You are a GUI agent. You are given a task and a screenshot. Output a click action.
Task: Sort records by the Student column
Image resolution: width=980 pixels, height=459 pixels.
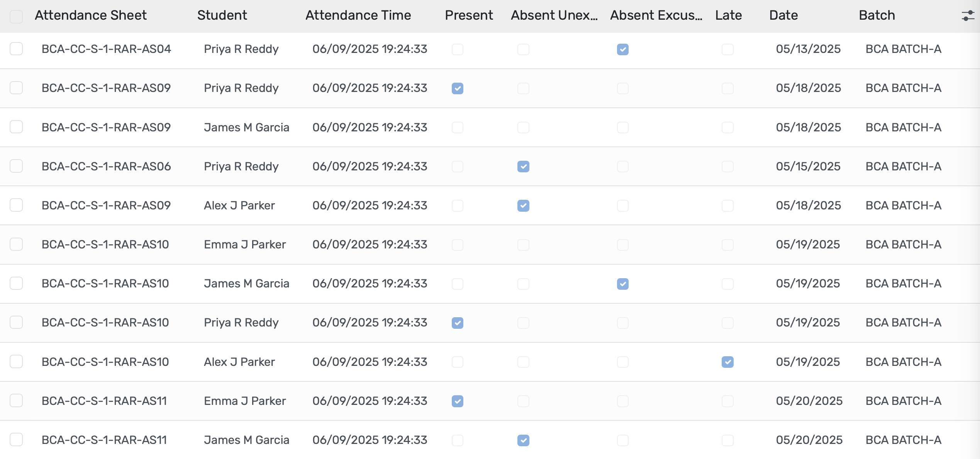(222, 15)
